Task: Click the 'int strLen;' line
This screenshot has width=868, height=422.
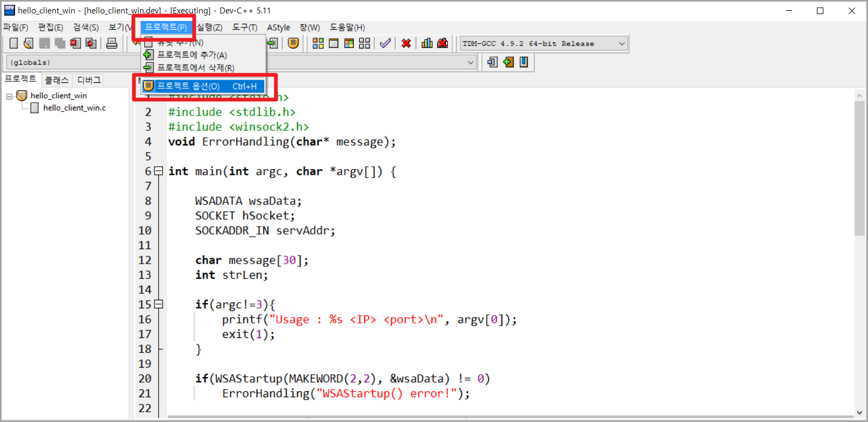Action: (232, 275)
